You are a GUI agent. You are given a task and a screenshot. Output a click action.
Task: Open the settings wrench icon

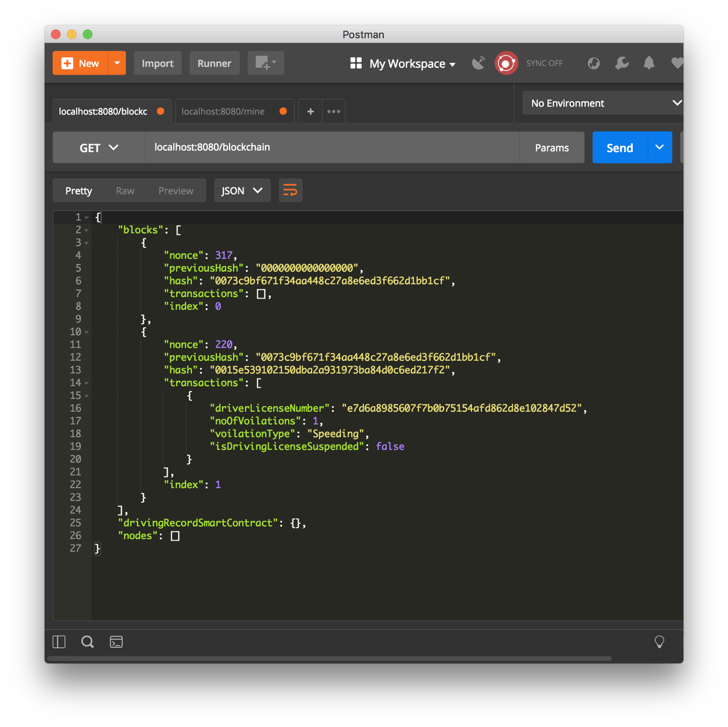(622, 63)
